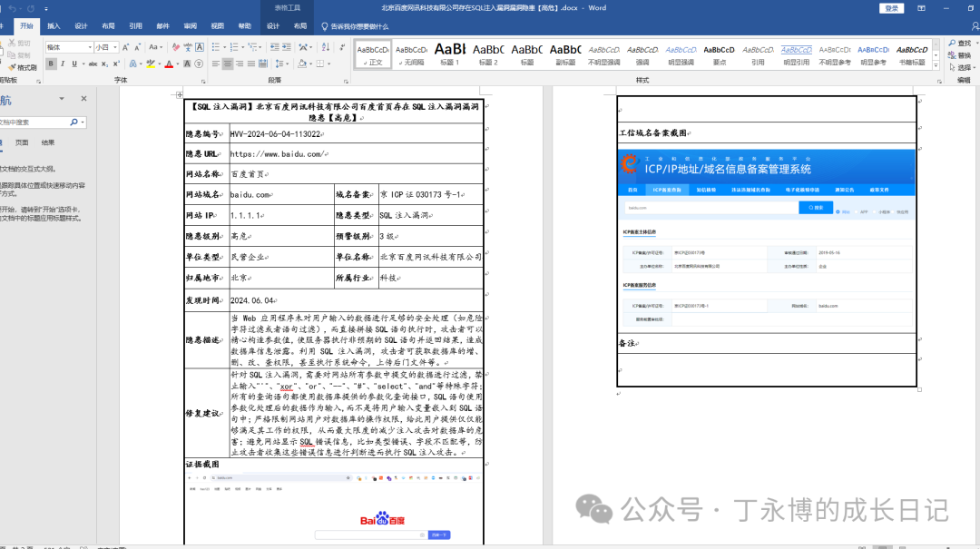Expand the bullets library arrow
Image resolution: width=980 pixels, height=549 pixels.
[224, 47]
